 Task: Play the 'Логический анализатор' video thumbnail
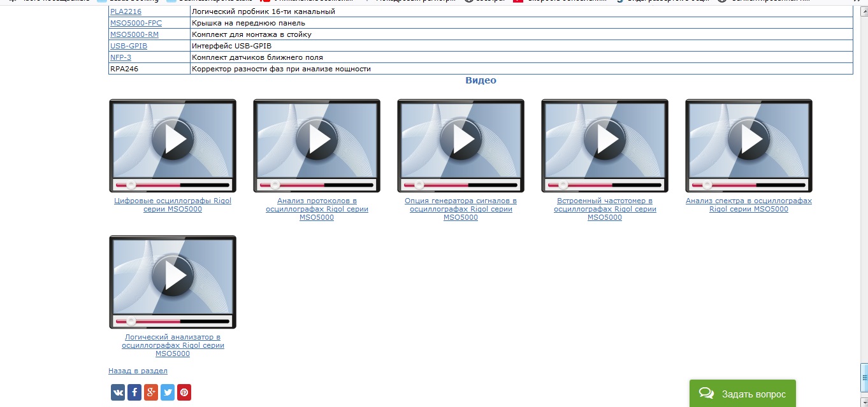pyautogui.click(x=173, y=282)
